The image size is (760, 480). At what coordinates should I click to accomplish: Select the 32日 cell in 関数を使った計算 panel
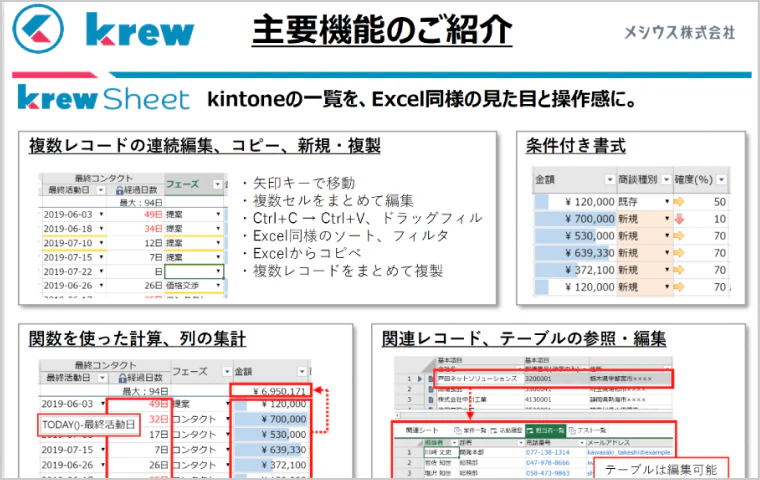158,419
